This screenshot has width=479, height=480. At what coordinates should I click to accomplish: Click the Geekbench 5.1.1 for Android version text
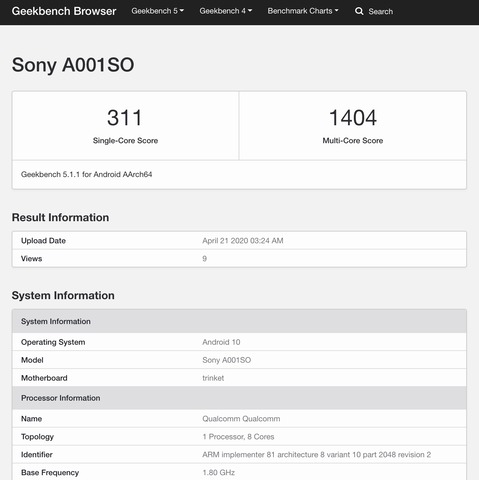pos(86,174)
